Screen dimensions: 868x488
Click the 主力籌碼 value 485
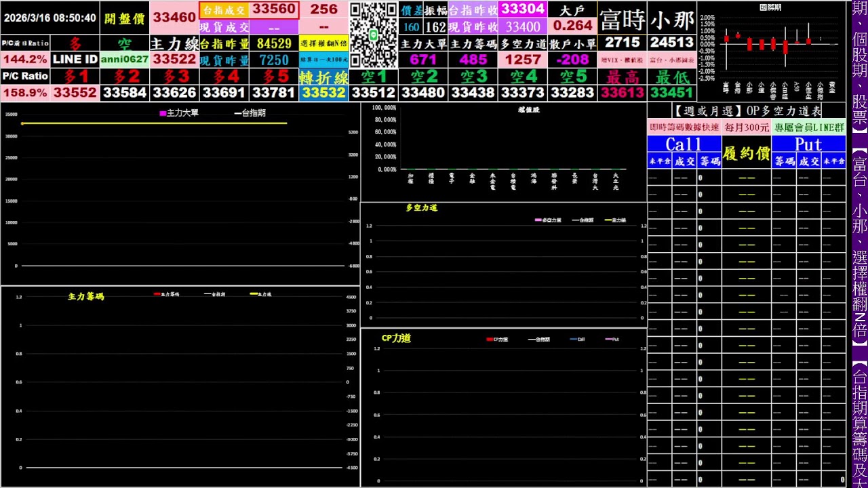tap(473, 60)
